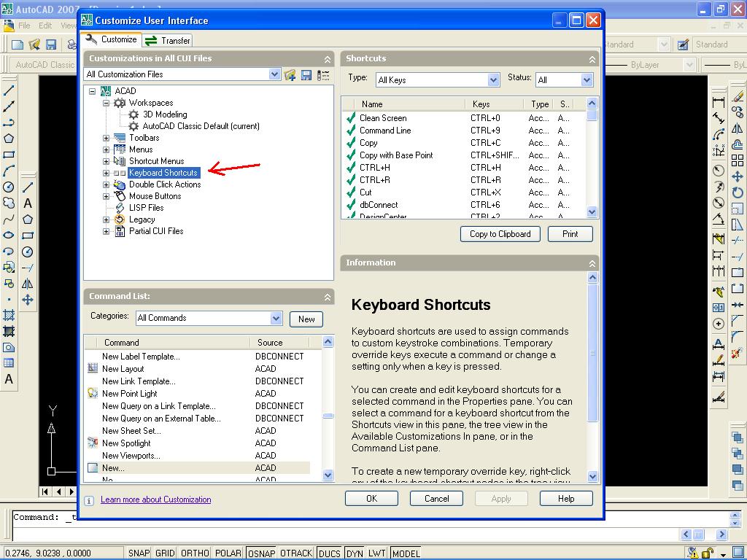
Task: Click the Command List scrollbar thumb
Action: pos(328,416)
